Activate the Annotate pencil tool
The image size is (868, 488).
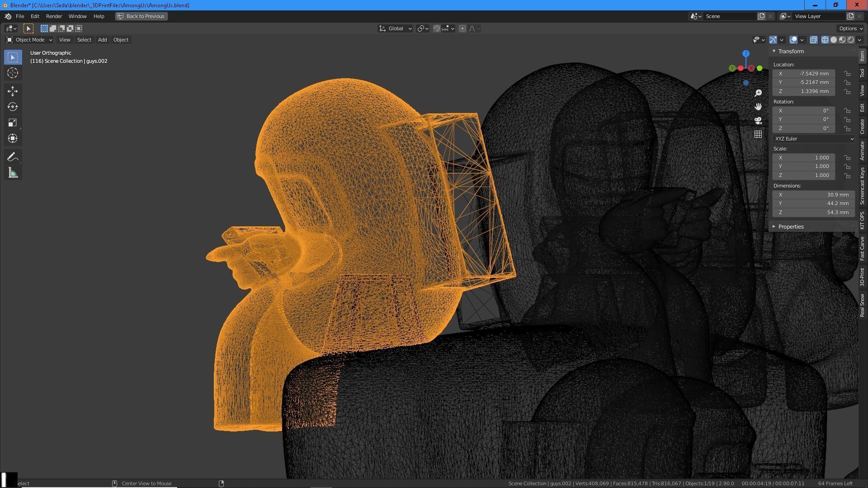pyautogui.click(x=13, y=157)
